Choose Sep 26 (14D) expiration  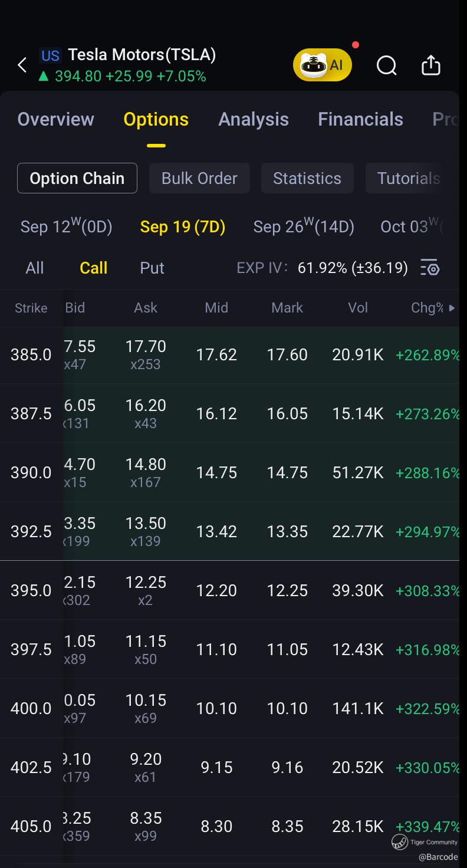coord(304,226)
